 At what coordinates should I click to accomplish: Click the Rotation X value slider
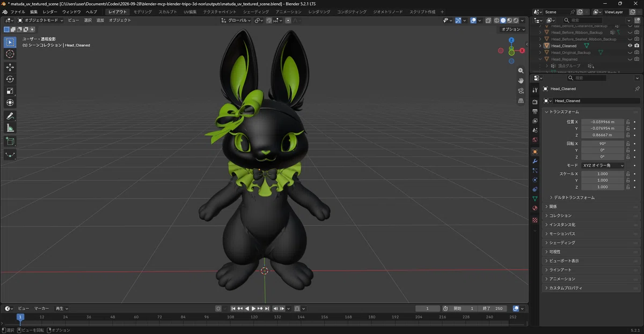[603, 144]
